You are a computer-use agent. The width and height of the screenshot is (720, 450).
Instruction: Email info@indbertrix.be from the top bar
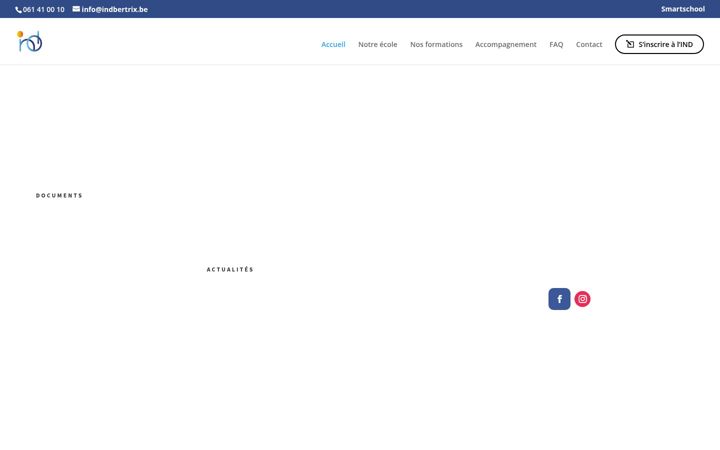click(114, 9)
